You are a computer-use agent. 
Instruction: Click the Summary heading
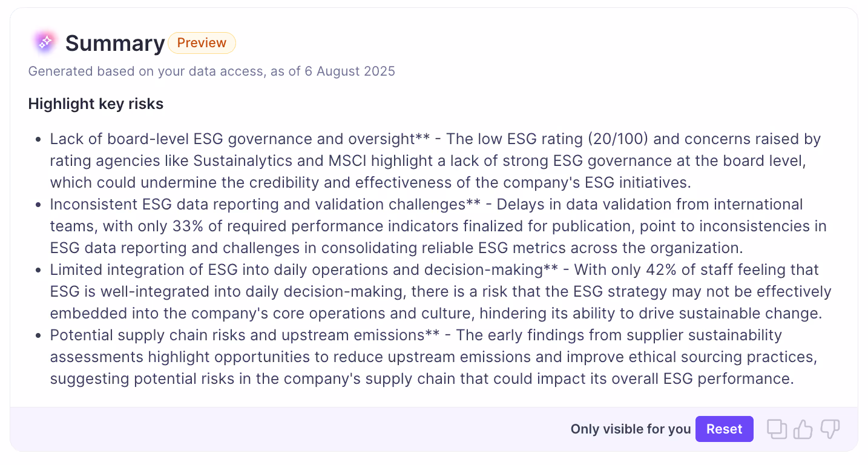click(x=115, y=44)
